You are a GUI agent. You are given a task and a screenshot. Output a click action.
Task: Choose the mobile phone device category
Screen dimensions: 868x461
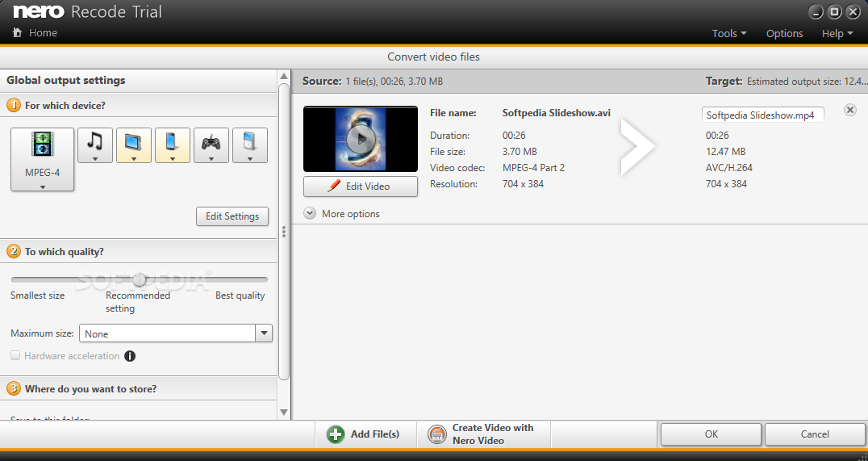click(173, 145)
